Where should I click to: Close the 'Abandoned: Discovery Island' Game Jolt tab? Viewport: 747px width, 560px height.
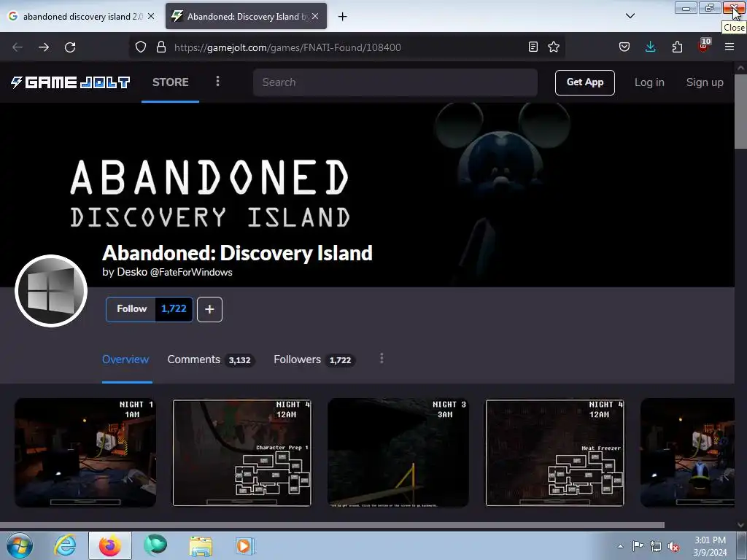(315, 16)
